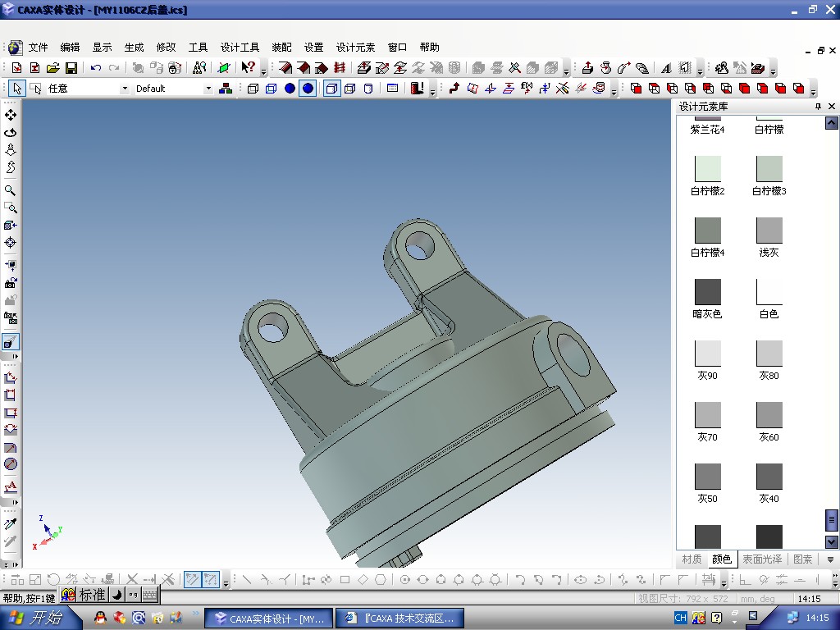
Task: Open file with the yellow folder icon
Action: point(52,68)
